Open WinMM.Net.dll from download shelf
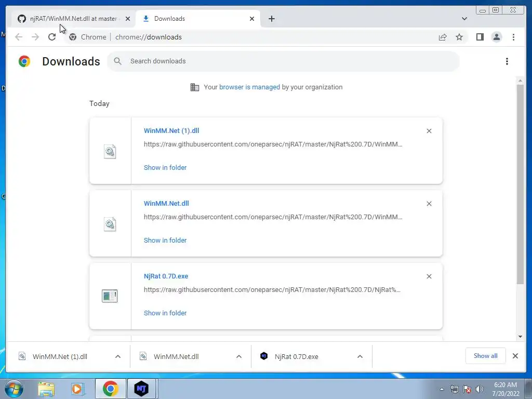Viewport: 532px width, 399px height. pyautogui.click(x=176, y=356)
